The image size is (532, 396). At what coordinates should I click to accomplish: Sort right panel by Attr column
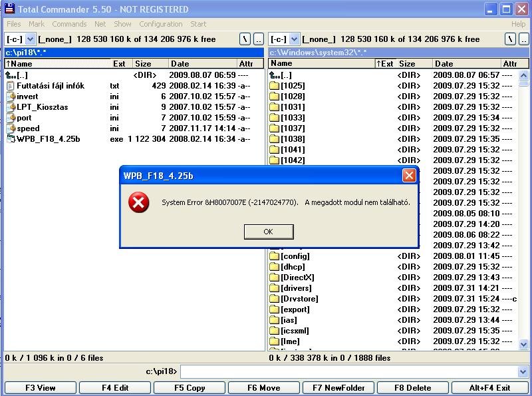pyautogui.click(x=514, y=63)
